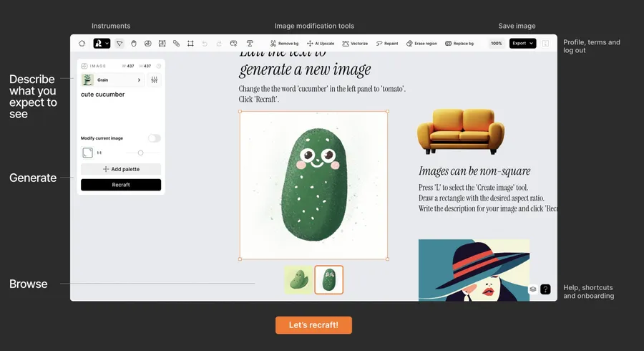Click Remove bg tool

[x=284, y=43]
